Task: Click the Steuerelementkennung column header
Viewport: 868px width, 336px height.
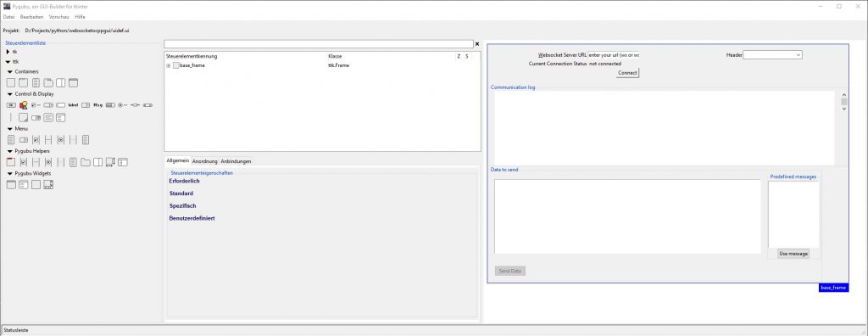Action: [246, 56]
